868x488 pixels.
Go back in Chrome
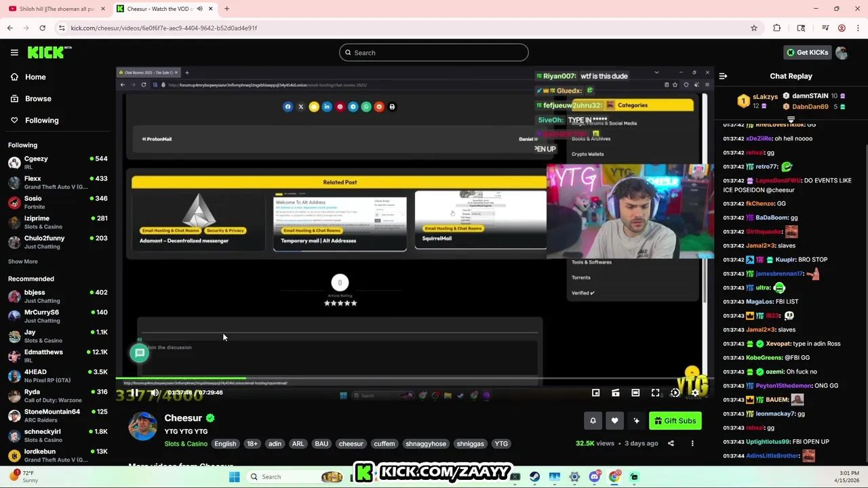9,28
